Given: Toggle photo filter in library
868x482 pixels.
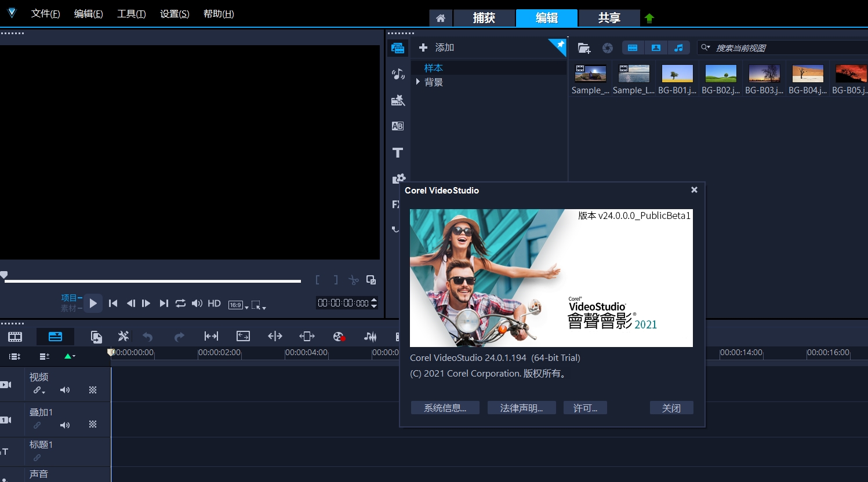Looking at the screenshot, I should pos(656,48).
